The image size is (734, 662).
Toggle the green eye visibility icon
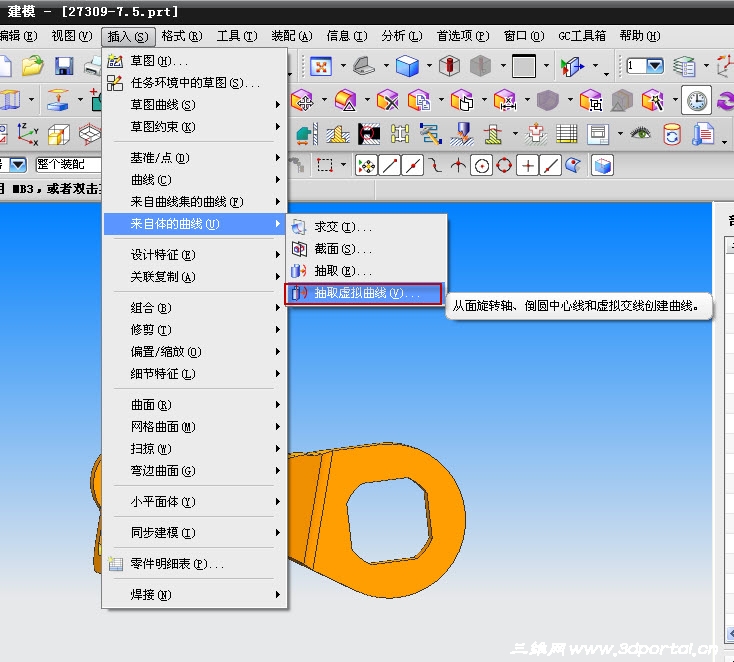pyautogui.click(x=640, y=133)
